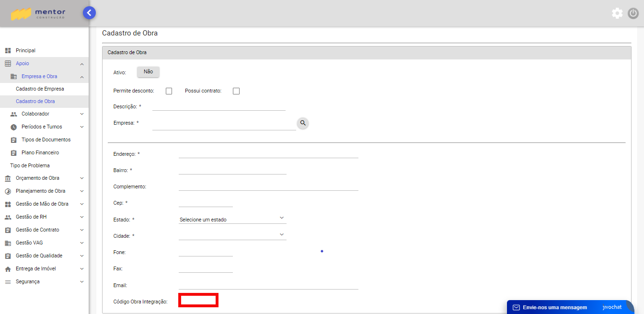Image resolution: width=644 pixels, height=314 pixels.
Task: Click the envelope icon in chat widget
Action: 516,307
